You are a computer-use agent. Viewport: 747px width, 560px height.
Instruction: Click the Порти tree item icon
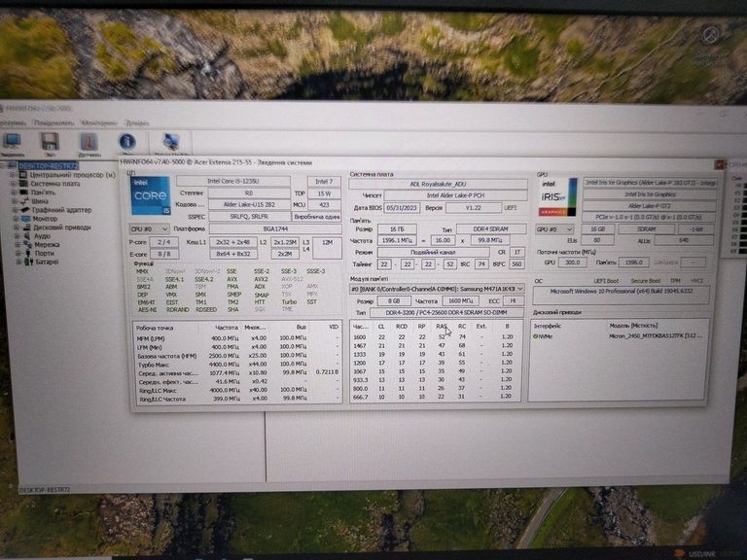(x=28, y=253)
